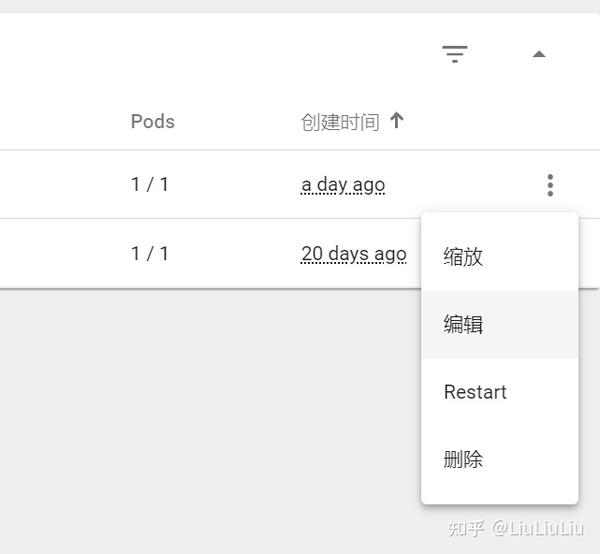Click the @LiuLiuLiu watermark username
This screenshot has height=554, width=600.
pyautogui.click(x=538, y=528)
